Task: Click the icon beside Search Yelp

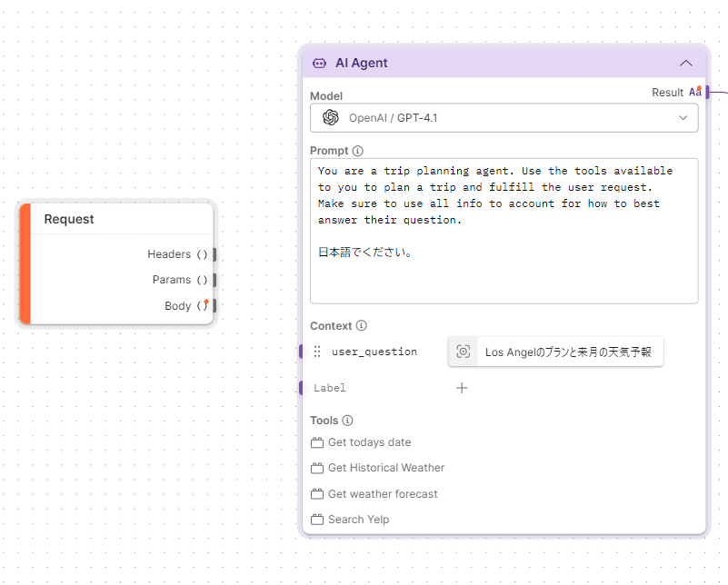Action: pyautogui.click(x=317, y=520)
